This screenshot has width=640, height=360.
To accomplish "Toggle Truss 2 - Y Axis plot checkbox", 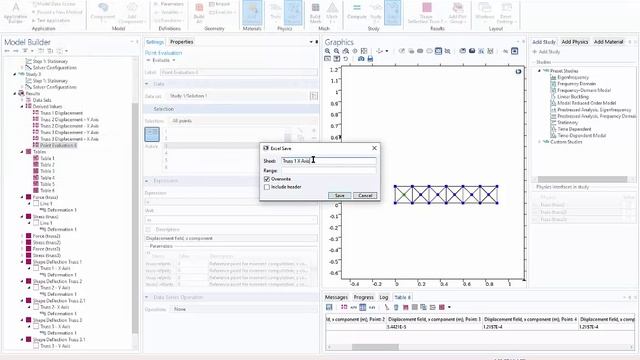I will 36,288.
